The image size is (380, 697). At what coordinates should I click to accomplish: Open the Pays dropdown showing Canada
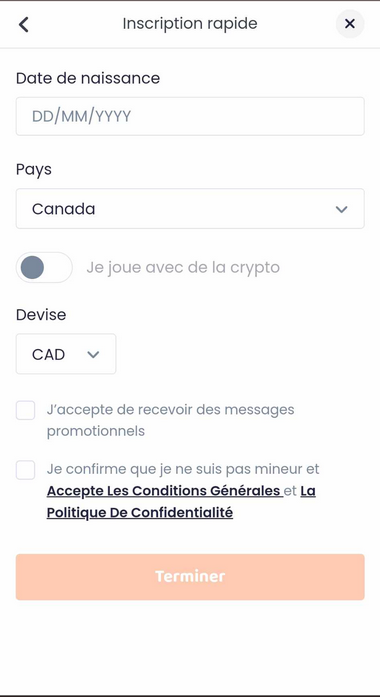point(190,208)
